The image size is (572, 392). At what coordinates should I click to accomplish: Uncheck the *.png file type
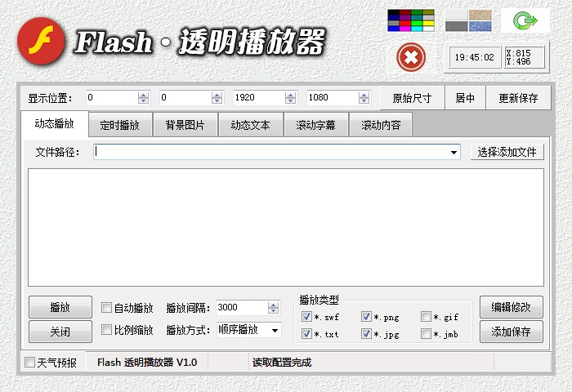tap(366, 317)
